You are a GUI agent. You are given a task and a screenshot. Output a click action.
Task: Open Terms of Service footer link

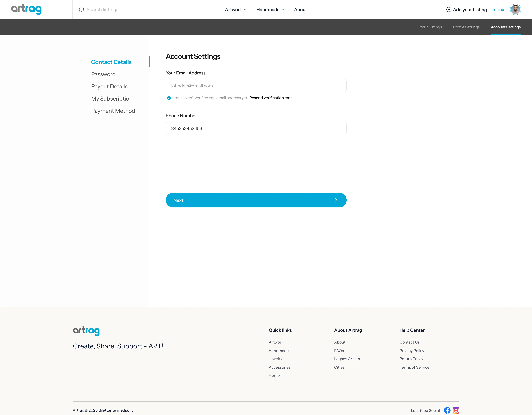click(x=414, y=367)
